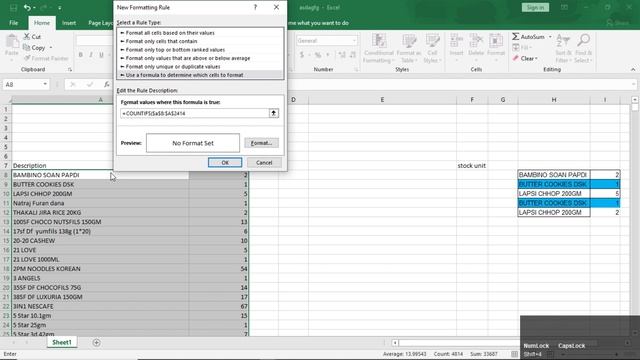The height and width of the screenshot is (360, 640).
Task: Open the Format as Table gallery
Action: click(409, 48)
